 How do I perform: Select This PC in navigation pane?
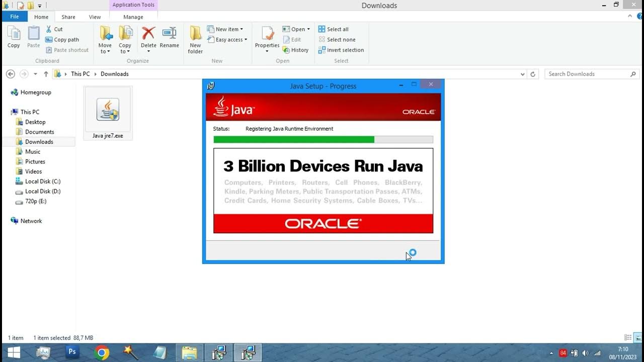[x=25, y=112]
